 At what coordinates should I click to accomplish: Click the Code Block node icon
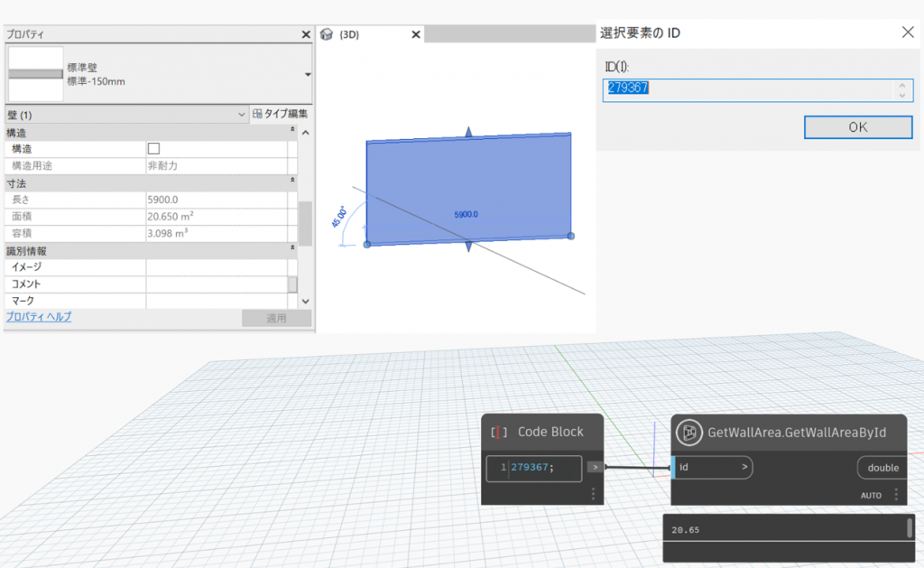pos(498,433)
